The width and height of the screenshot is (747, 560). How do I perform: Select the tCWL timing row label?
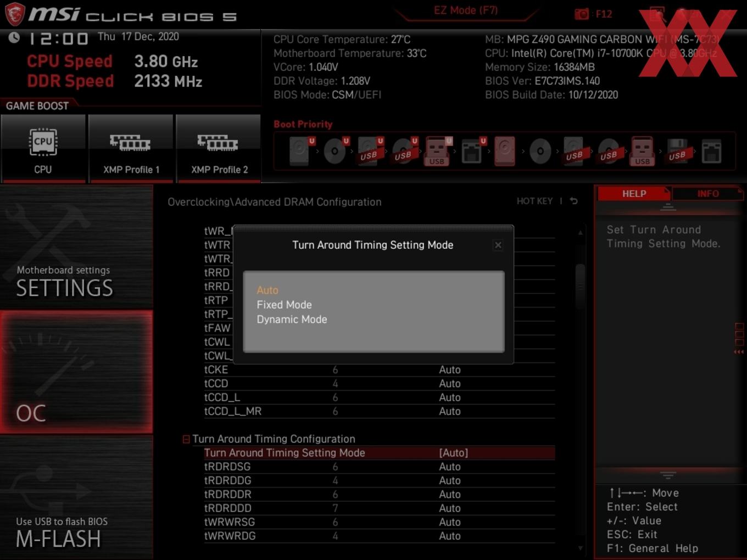pyautogui.click(x=217, y=342)
